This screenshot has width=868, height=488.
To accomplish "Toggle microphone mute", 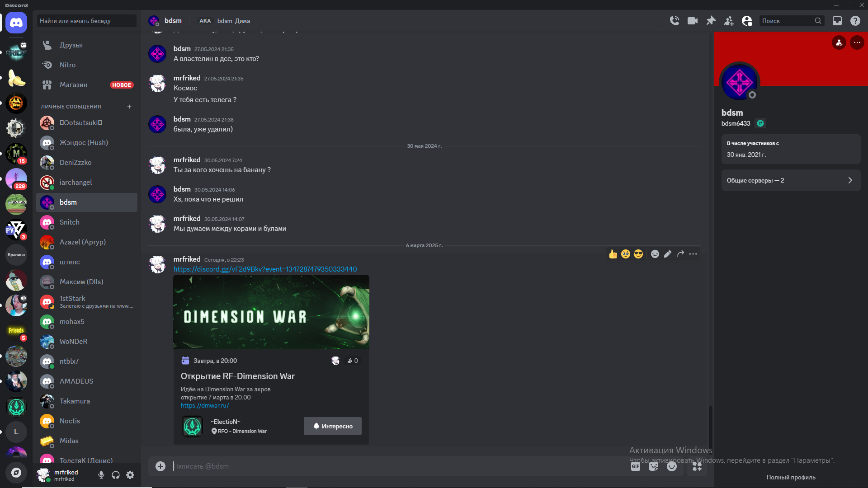I will point(101,475).
